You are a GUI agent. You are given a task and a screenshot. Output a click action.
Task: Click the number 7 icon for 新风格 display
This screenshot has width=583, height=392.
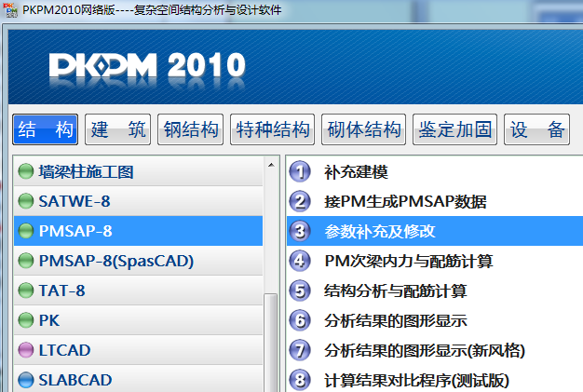click(x=300, y=350)
